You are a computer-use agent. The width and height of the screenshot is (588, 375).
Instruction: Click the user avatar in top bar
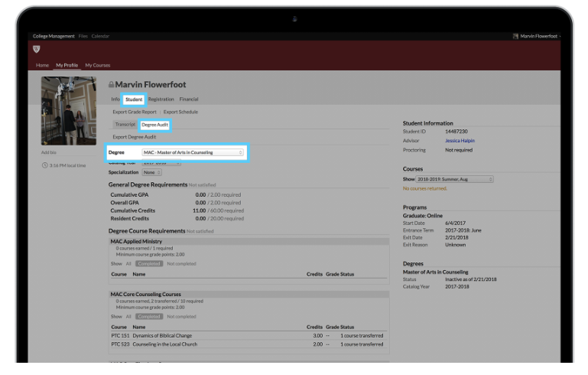click(515, 36)
